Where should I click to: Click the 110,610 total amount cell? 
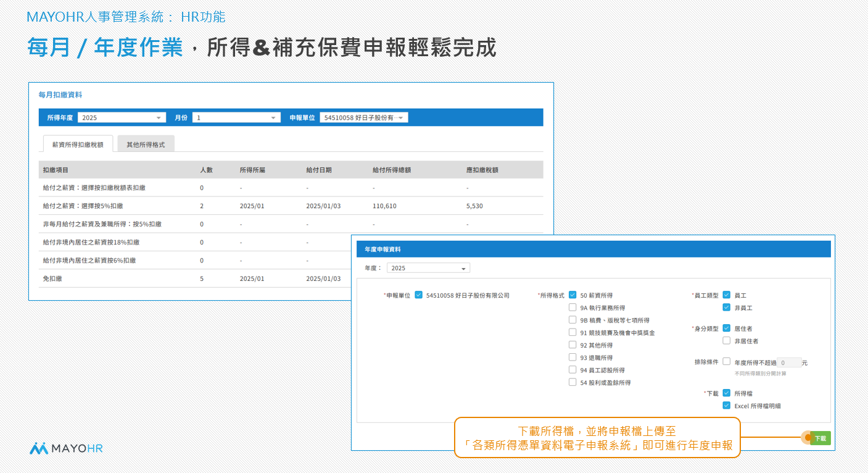[x=384, y=206]
